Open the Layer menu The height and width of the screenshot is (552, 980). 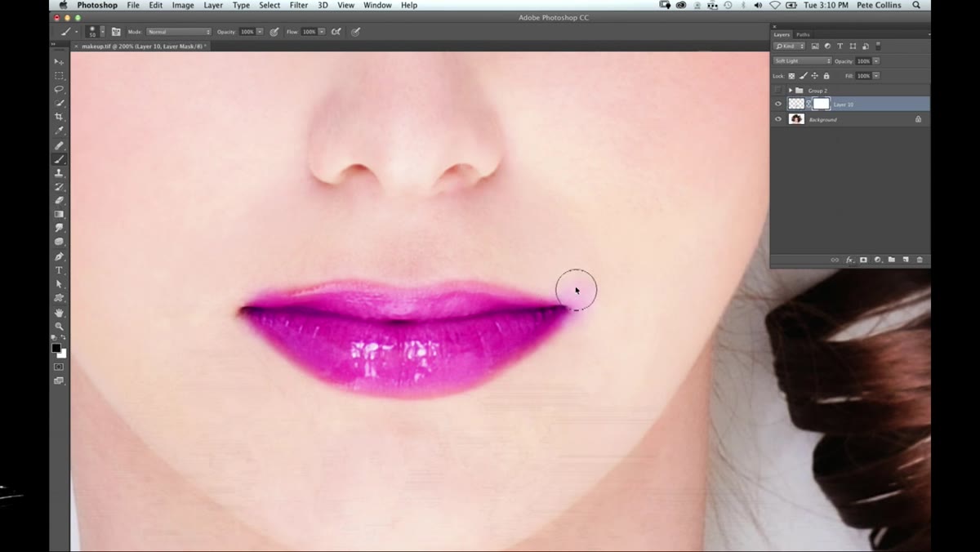coord(213,5)
